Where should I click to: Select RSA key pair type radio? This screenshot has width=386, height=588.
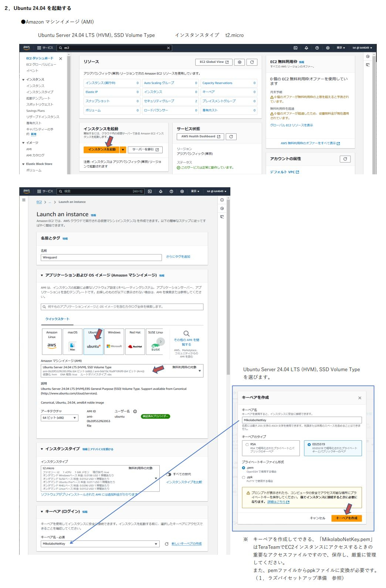pos(247,444)
